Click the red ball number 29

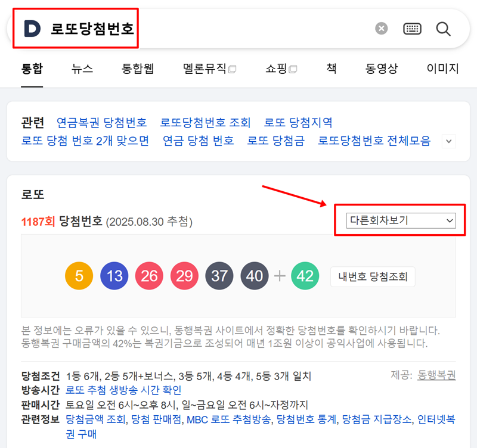[x=184, y=276]
